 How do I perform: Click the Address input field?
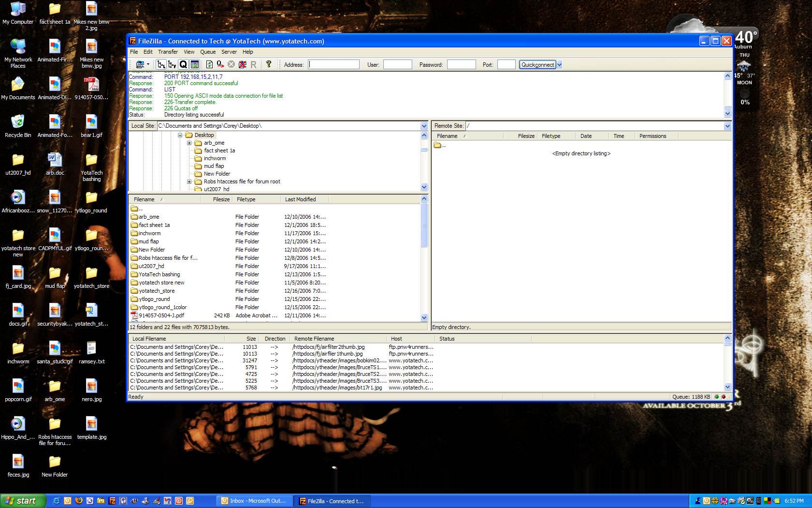click(334, 64)
